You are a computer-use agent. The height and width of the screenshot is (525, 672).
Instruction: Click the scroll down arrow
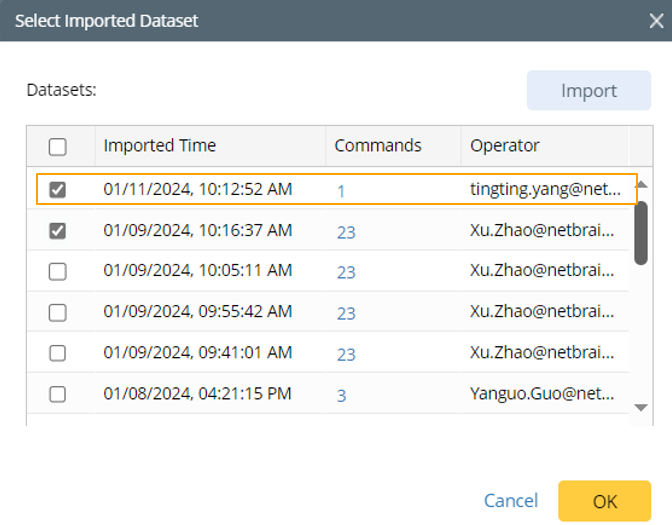pos(641,407)
